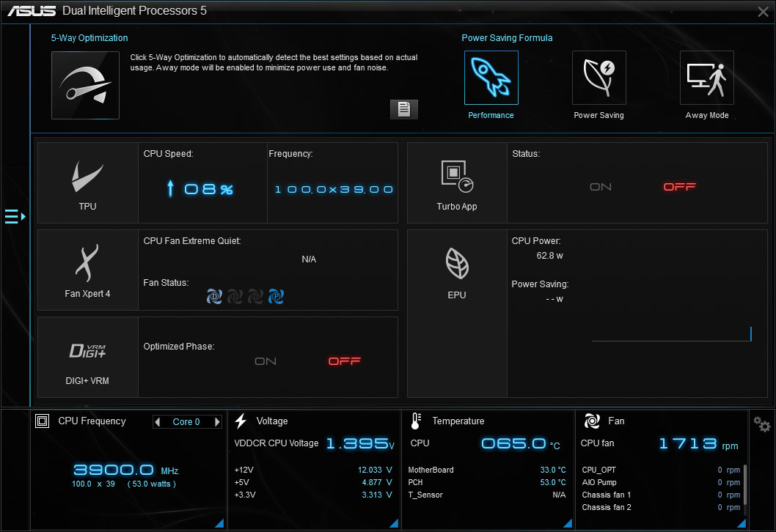Click the third dimmed fan status icon
This screenshot has height=532, width=776.
[x=255, y=296]
